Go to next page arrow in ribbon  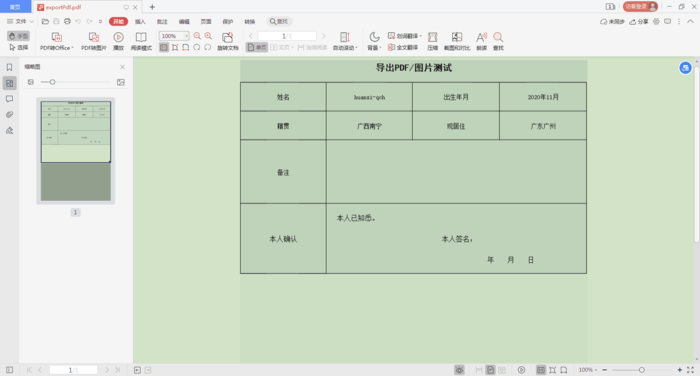tap(324, 36)
